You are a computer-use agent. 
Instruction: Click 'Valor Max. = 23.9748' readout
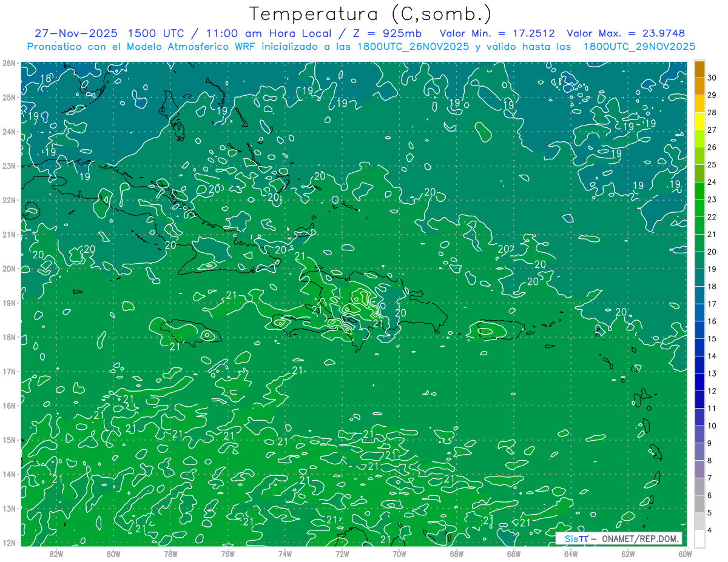pyautogui.click(x=626, y=33)
